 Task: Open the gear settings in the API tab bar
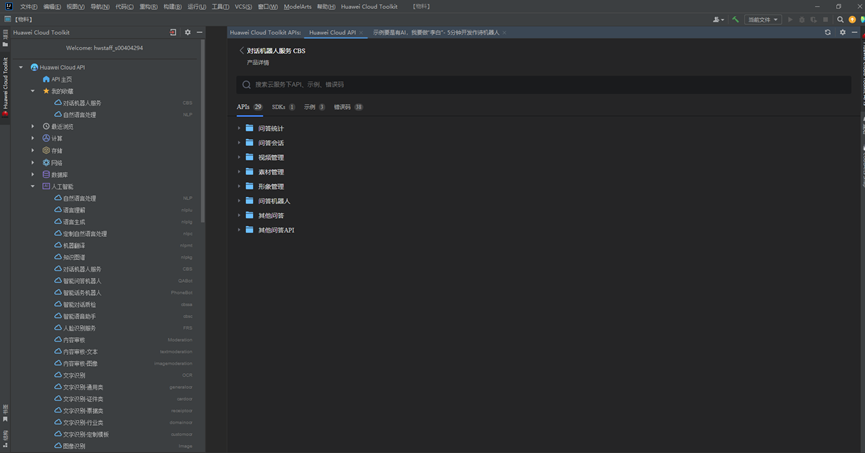point(842,33)
